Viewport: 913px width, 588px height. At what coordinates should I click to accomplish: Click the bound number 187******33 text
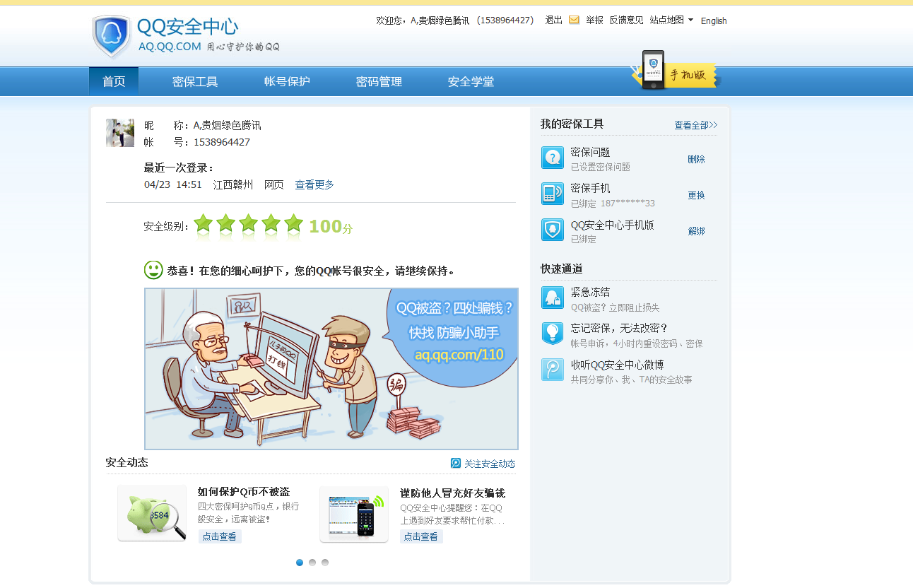click(x=628, y=204)
